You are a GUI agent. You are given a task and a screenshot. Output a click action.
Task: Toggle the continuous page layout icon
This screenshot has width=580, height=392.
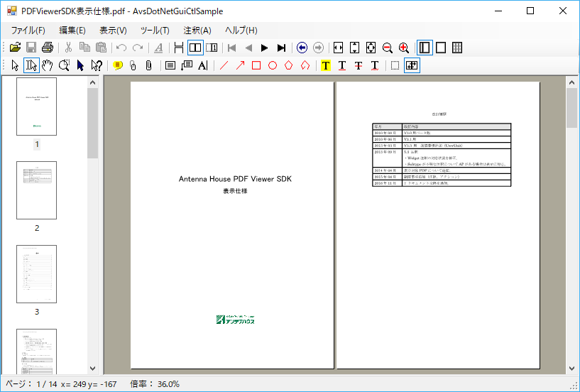click(179, 48)
